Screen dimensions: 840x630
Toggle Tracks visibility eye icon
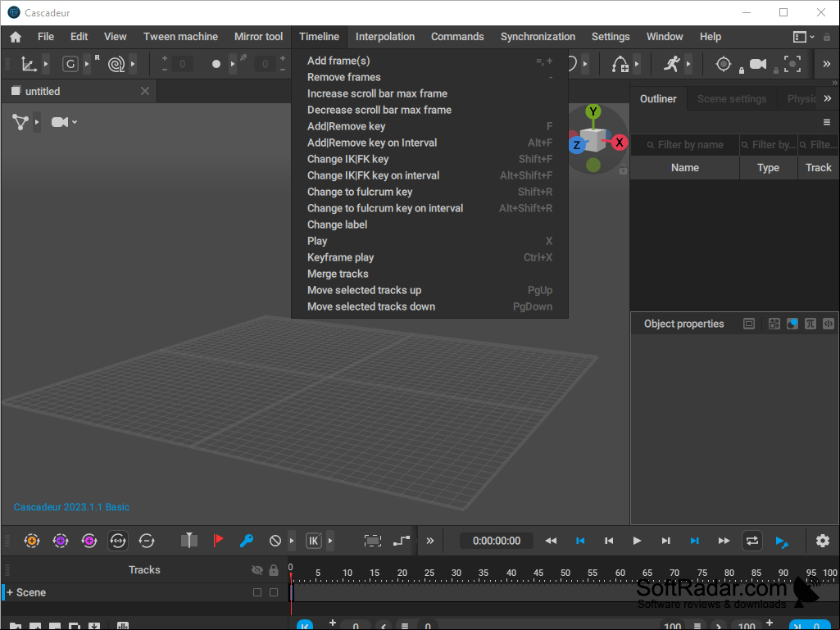[257, 570]
